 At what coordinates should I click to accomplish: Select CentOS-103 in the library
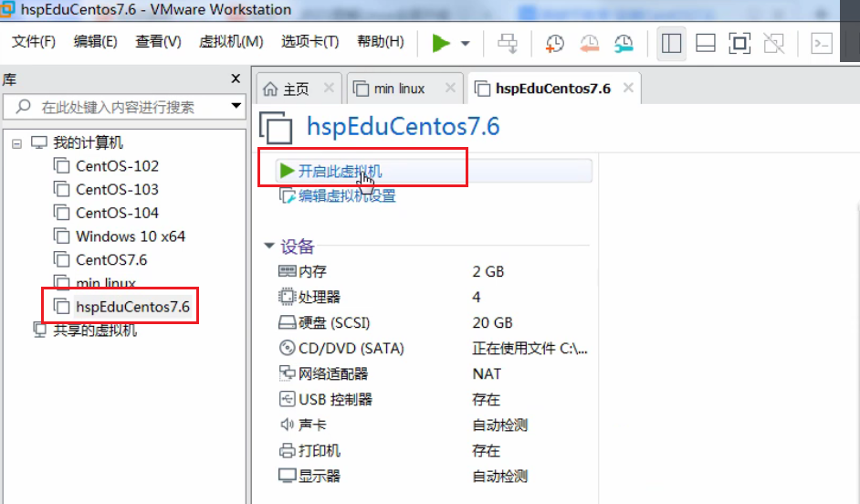pyautogui.click(x=117, y=189)
